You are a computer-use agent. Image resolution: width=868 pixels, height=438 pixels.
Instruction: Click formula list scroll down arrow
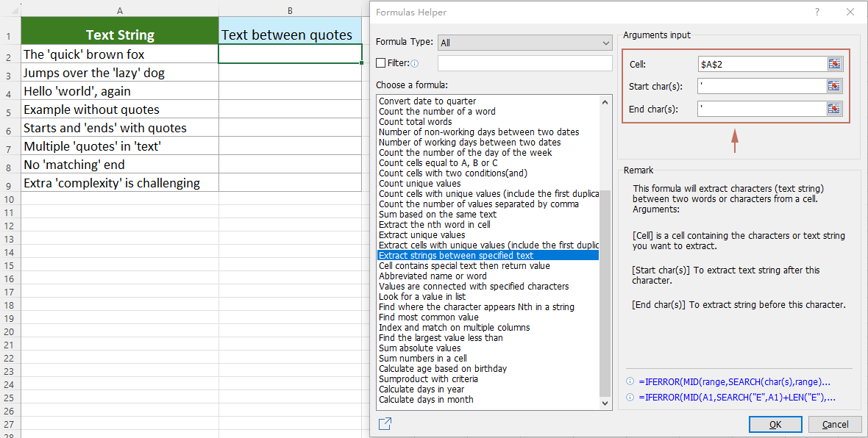tap(605, 403)
